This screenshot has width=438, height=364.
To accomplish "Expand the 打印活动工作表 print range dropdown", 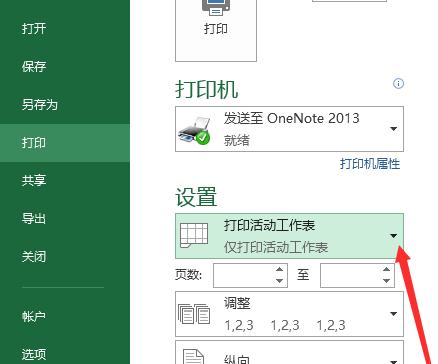I will pyautogui.click(x=289, y=236).
